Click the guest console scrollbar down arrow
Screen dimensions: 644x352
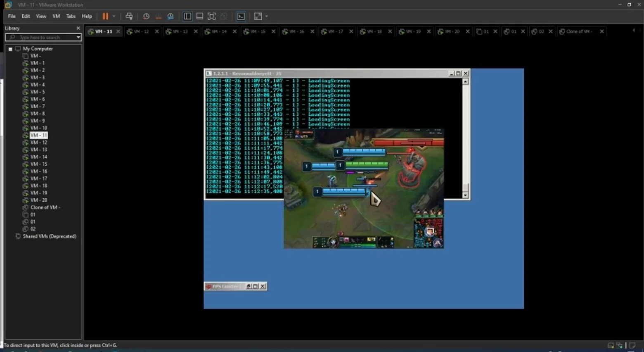tap(466, 195)
